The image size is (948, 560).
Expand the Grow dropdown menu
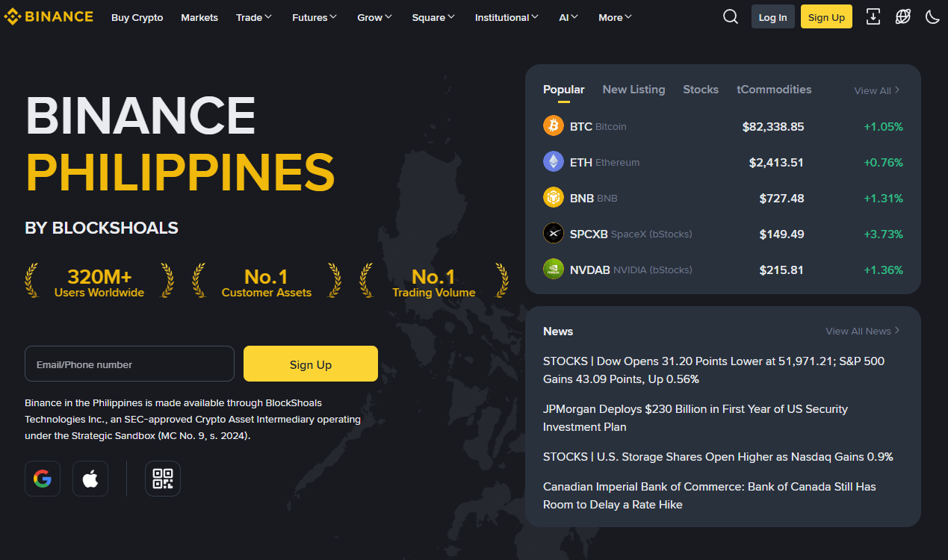click(x=375, y=17)
